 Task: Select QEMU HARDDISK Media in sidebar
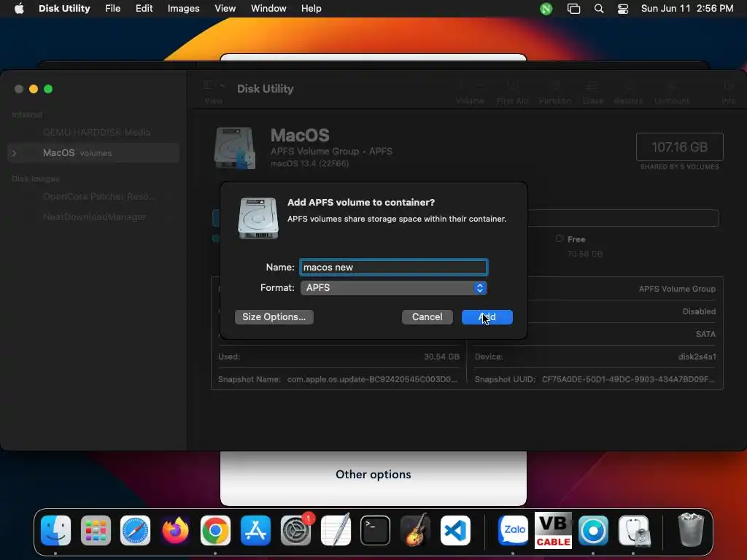[x=97, y=133]
